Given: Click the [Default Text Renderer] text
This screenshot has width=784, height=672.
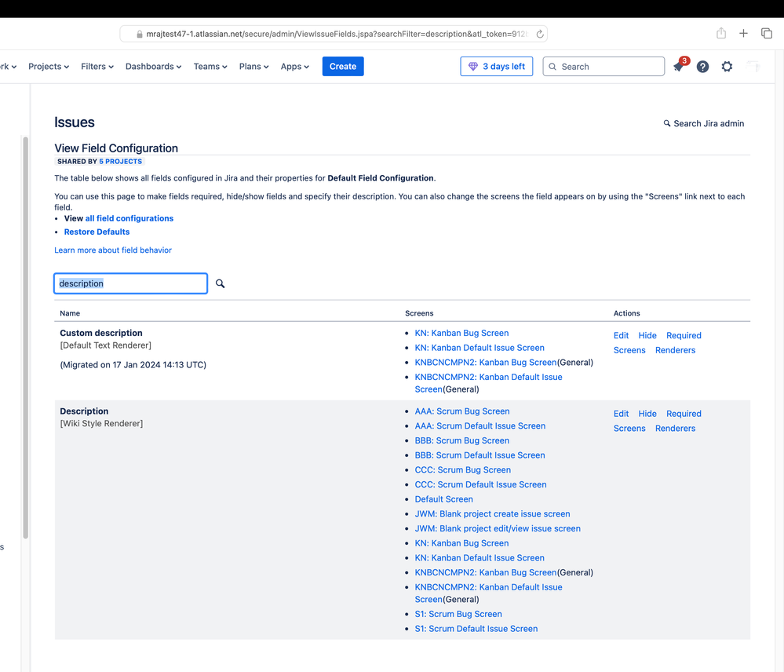Looking at the screenshot, I should pyautogui.click(x=105, y=345).
